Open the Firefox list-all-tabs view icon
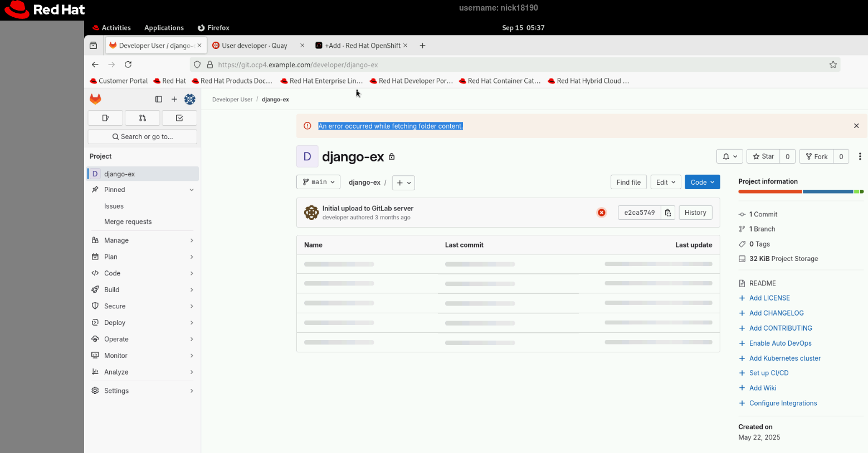 point(94,46)
